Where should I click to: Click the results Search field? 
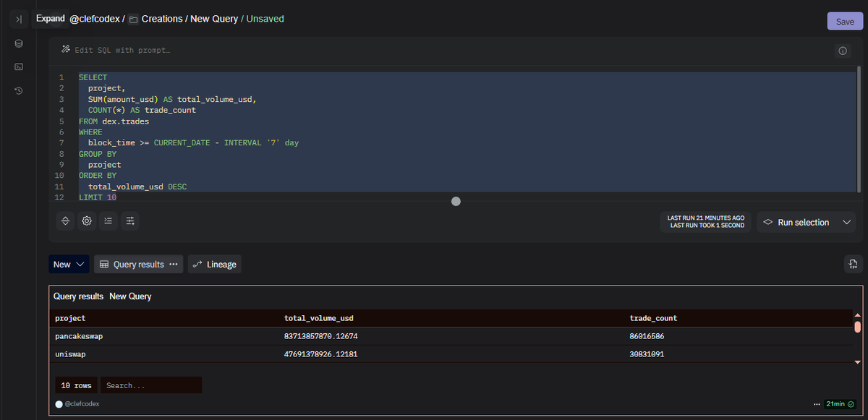pyautogui.click(x=151, y=385)
